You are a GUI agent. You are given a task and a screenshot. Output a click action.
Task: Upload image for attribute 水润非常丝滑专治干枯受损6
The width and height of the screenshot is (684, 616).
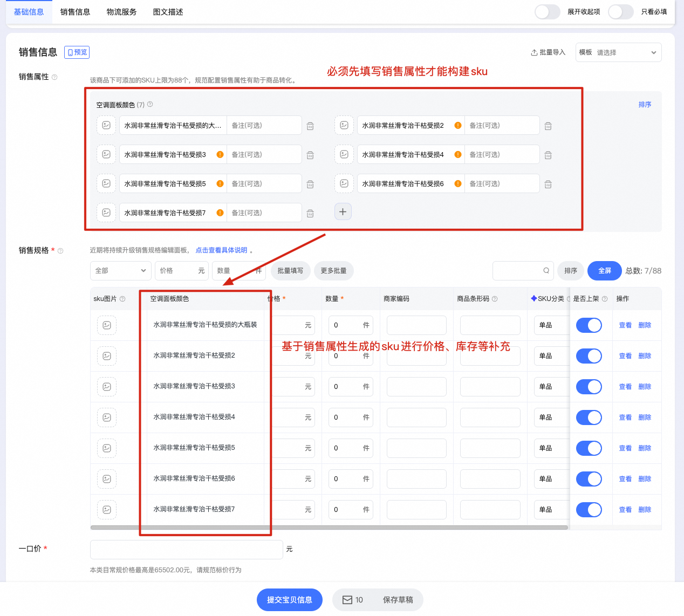(344, 183)
